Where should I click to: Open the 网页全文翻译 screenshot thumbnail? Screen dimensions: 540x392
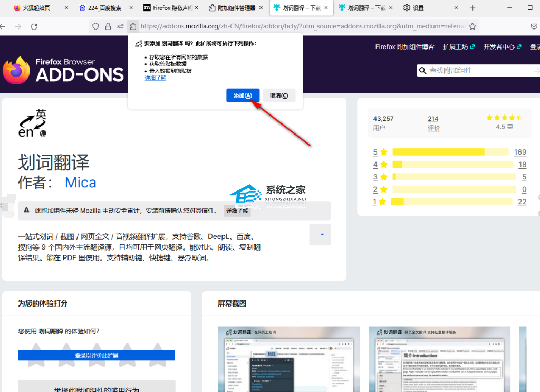click(x=439, y=359)
